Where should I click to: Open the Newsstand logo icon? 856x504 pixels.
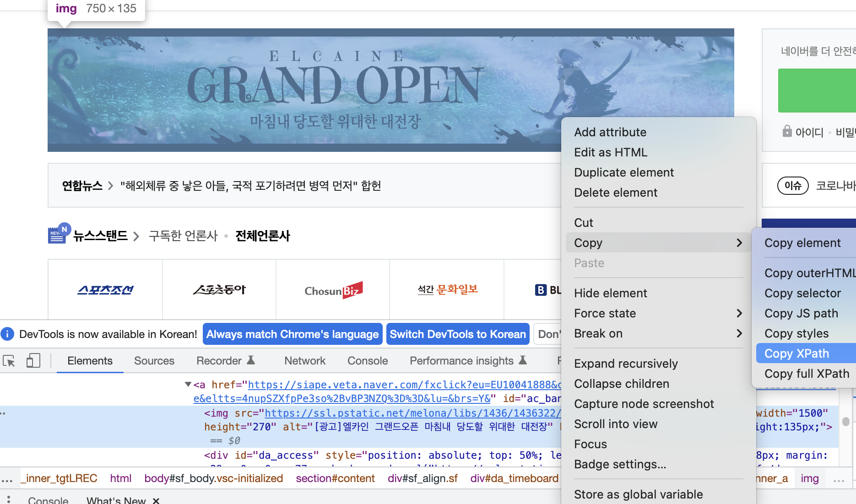pyautogui.click(x=59, y=234)
